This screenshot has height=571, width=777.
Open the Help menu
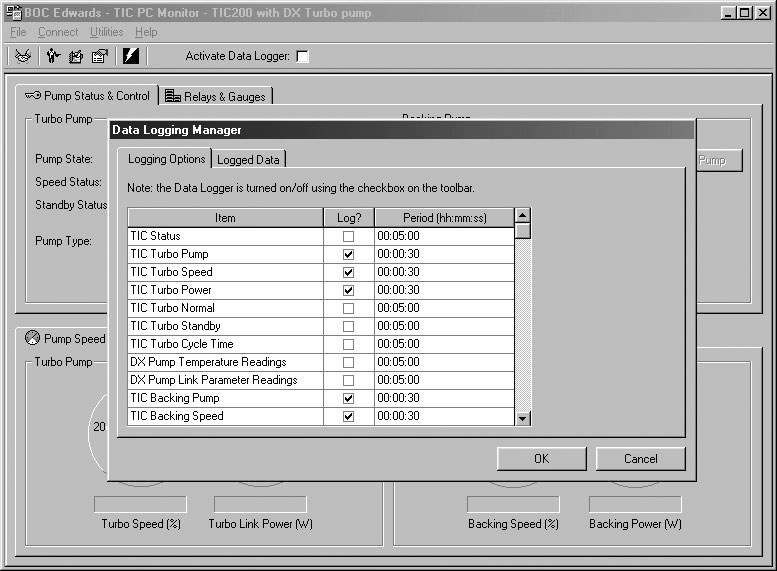[x=146, y=32]
